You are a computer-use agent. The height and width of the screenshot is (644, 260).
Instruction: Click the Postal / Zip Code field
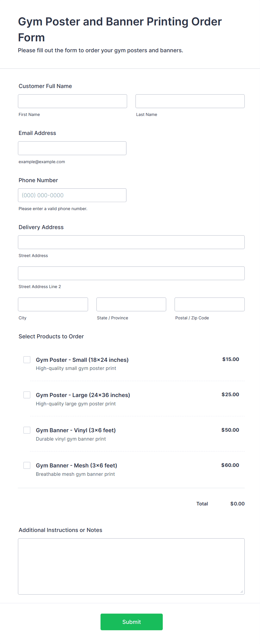pos(209,304)
